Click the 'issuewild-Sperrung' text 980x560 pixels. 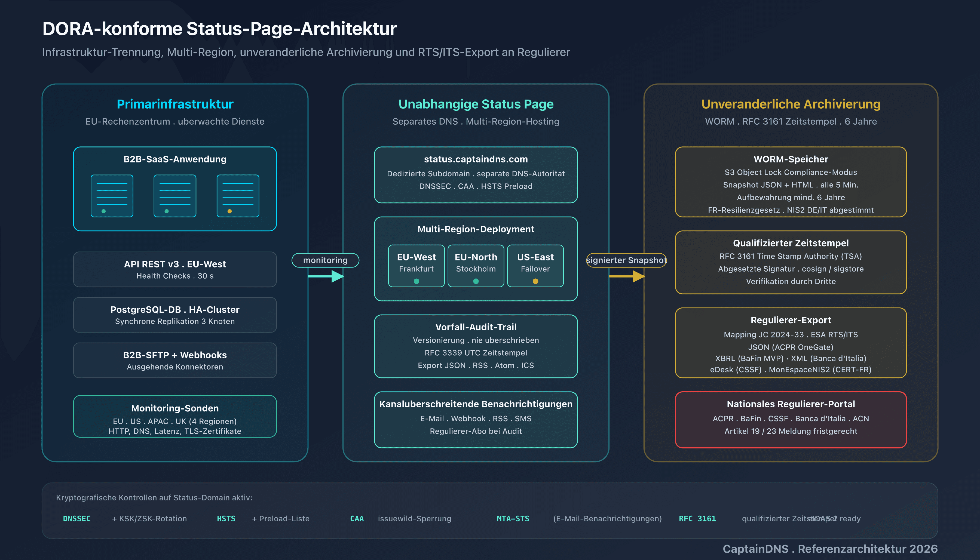(x=414, y=518)
